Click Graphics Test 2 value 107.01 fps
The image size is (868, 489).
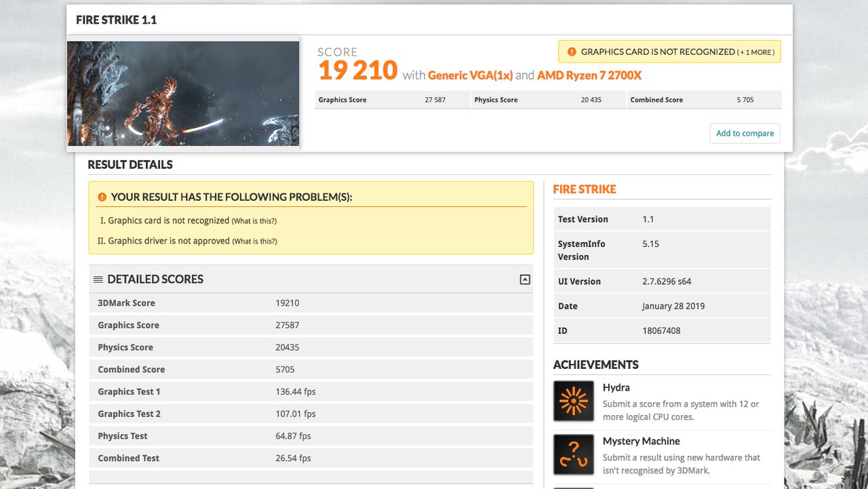296,414
